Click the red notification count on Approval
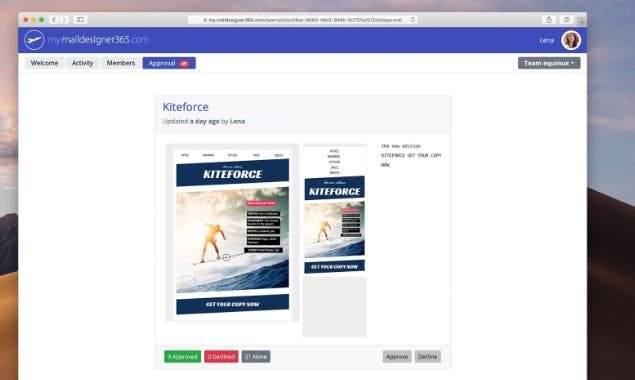The height and width of the screenshot is (380, 635). (x=184, y=63)
